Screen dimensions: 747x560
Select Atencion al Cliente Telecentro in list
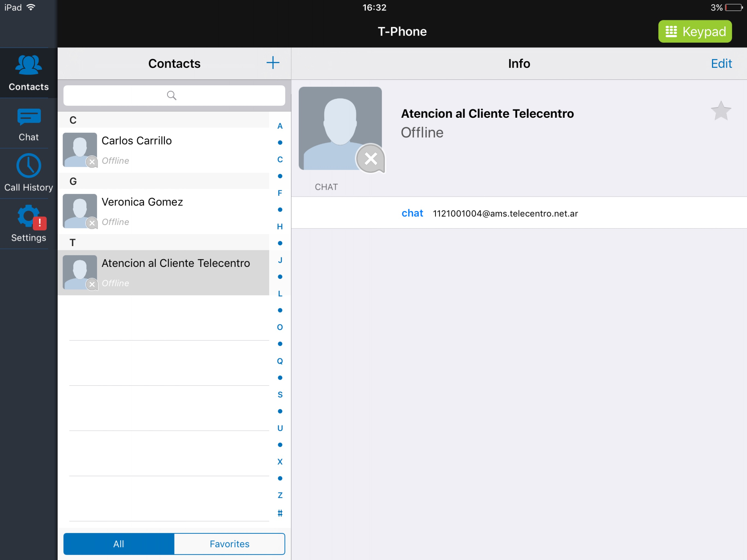pos(164,273)
